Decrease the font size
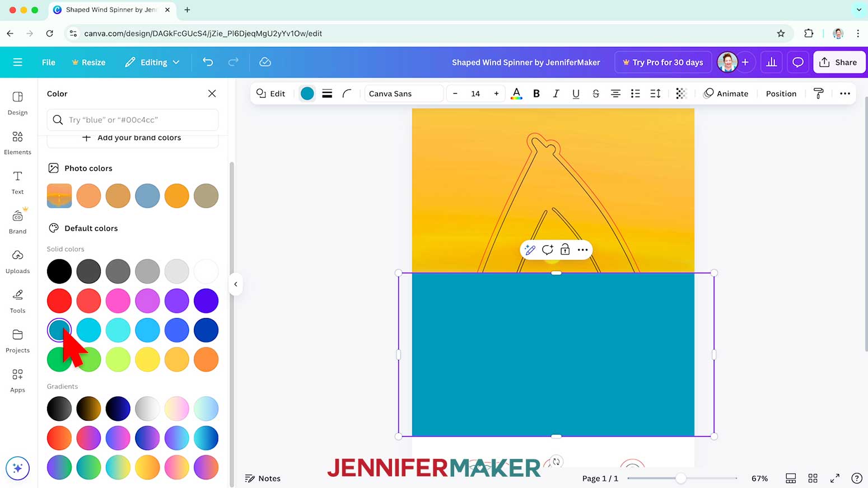The height and width of the screenshot is (488, 868). [x=455, y=93]
